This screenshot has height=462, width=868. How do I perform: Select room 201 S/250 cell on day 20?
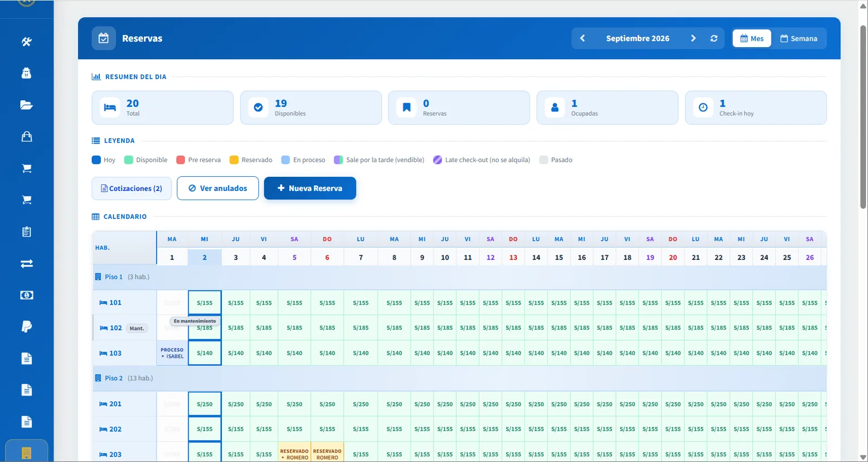[x=673, y=404]
